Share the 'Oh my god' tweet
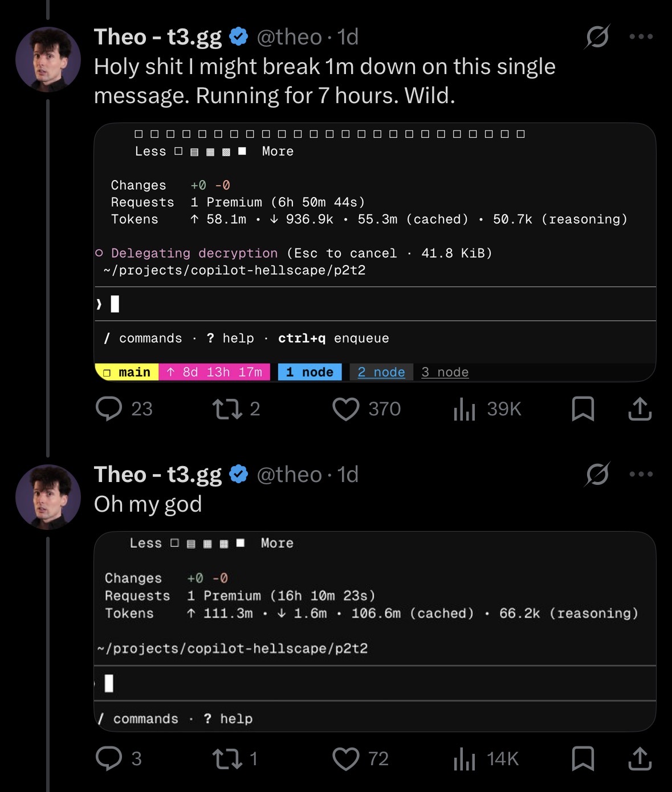 (x=640, y=758)
